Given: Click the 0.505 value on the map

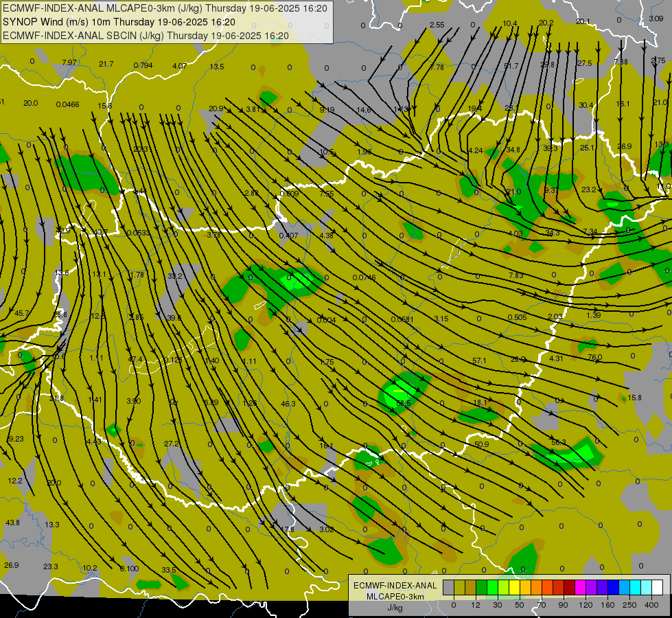Looking at the screenshot, I should click(x=517, y=317).
